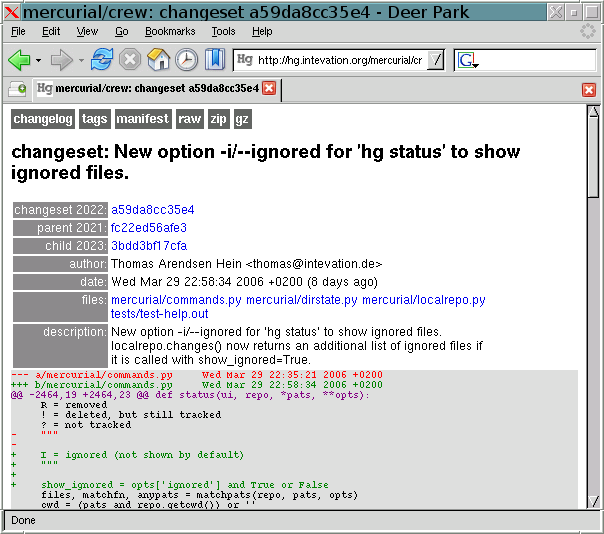Open the raw changeset view
Image resolution: width=604 pixels, height=534 pixels.
pyautogui.click(x=190, y=119)
